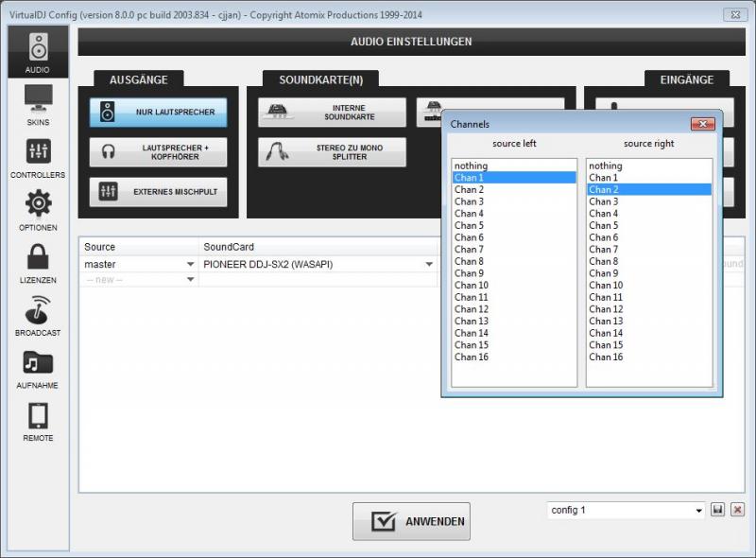Select Chan 14 in source left list

(514, 333)
